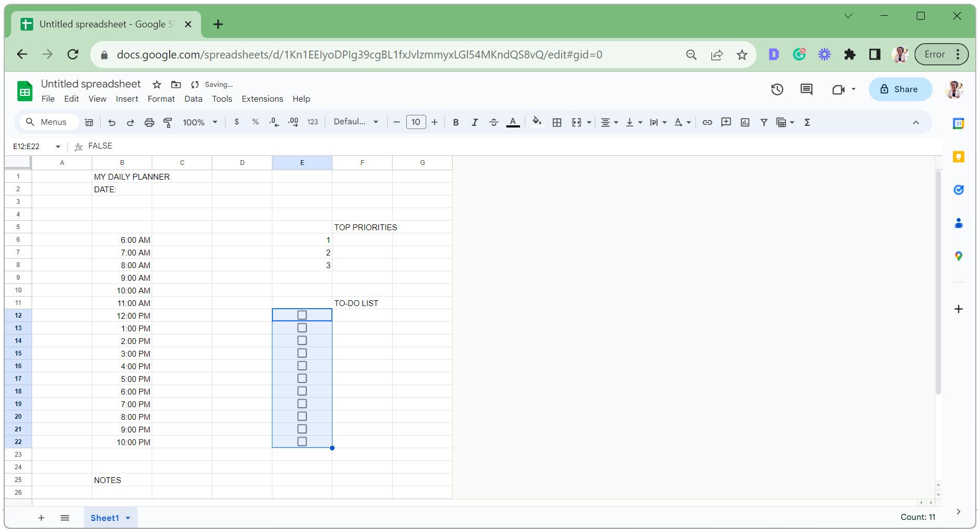Open the zoom level dropdown
980x532 pixels.
pyautogui.click(x=198, y=122)
